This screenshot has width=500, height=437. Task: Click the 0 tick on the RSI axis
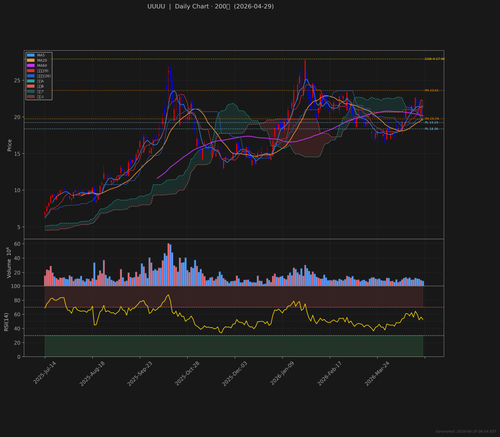(19, 357)
